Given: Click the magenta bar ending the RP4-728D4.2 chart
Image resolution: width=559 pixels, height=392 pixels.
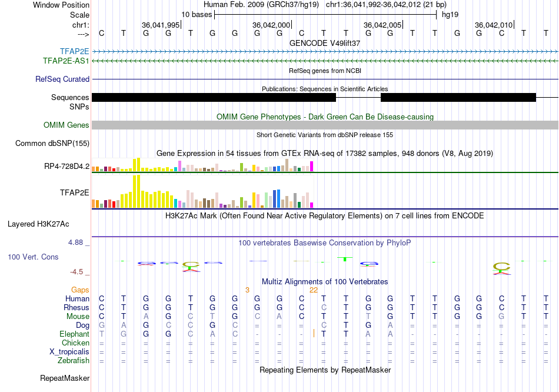Looking at the screenshot, I should click(x=312, y=167).
